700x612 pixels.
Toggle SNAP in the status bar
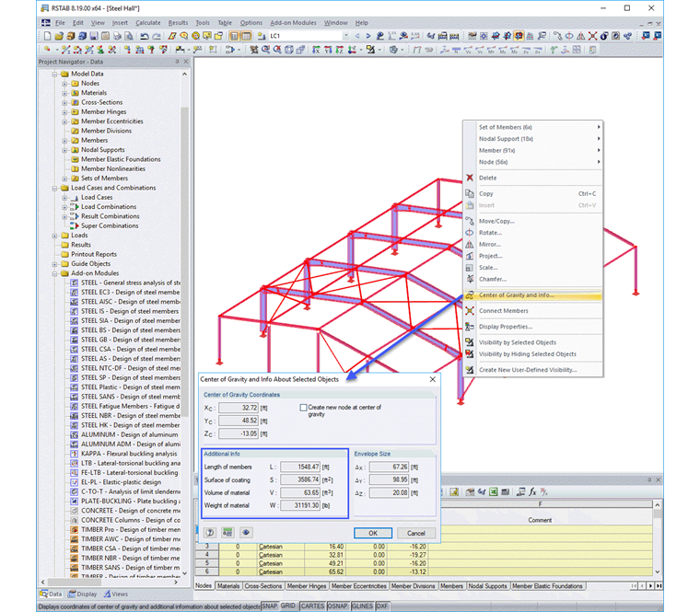269,606
